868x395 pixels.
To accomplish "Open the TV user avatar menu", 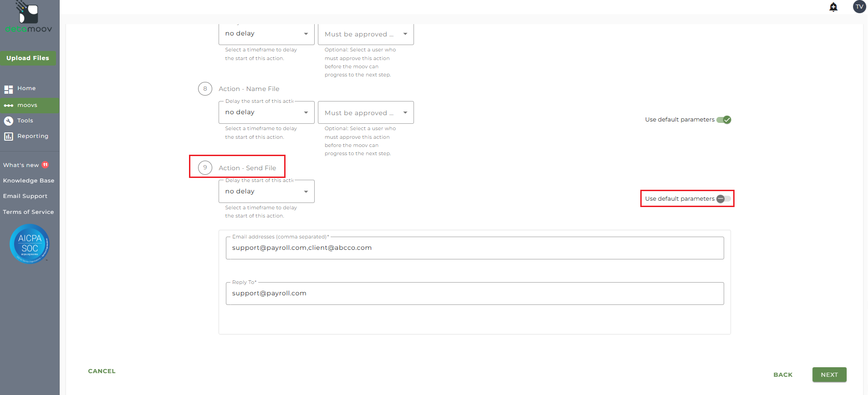I will pos(859,7).
